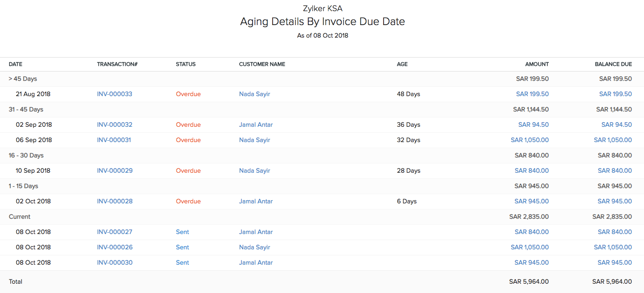Open invoice INV-000033

point(114,94)
